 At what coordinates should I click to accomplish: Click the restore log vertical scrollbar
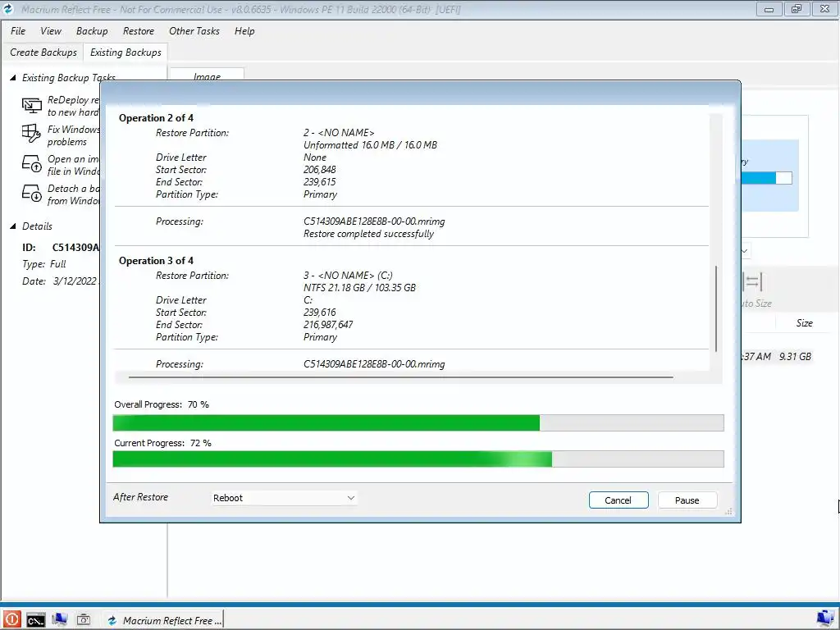click(716, 308)
